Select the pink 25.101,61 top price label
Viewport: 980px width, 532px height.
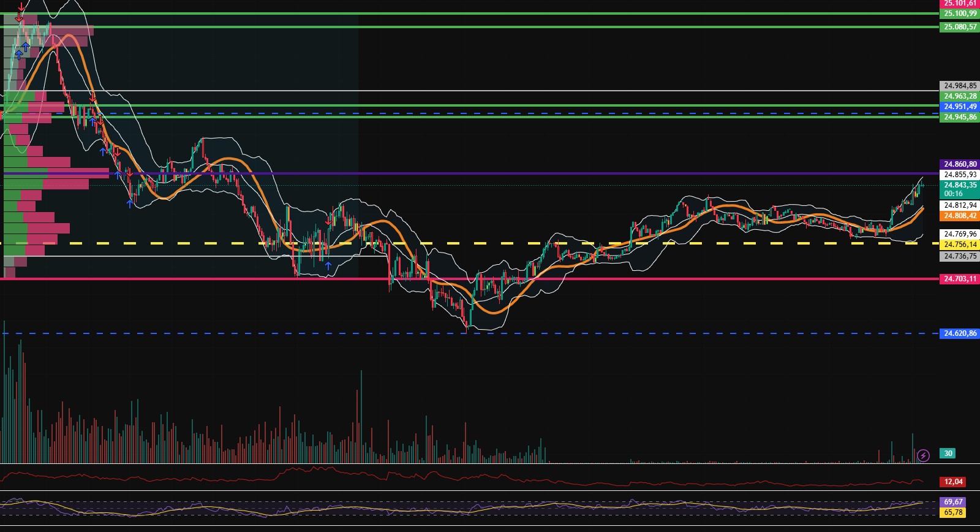click(959, 4)
